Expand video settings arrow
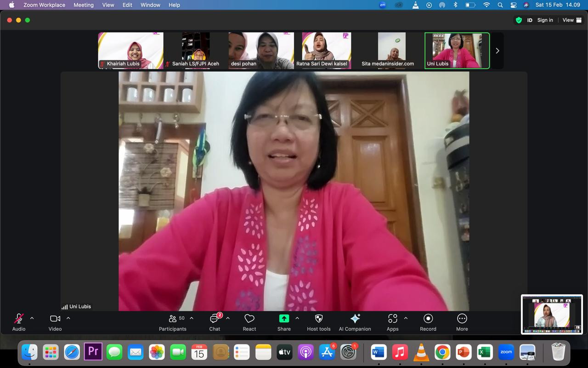The width and height of the screenshot is (588, 368). (68, 318)
